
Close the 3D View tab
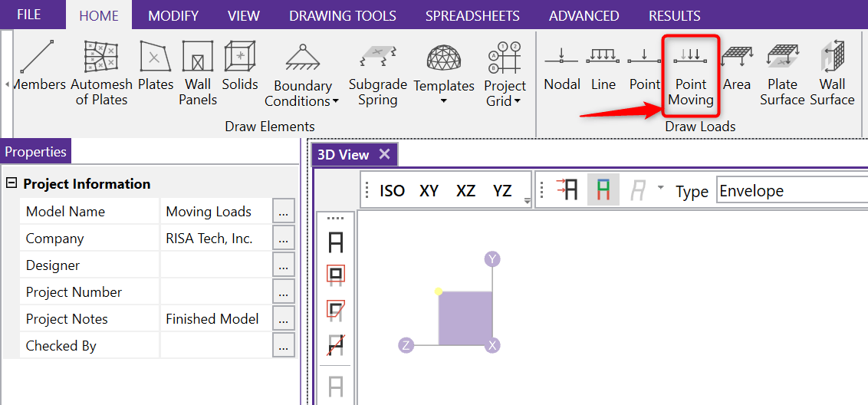click(385, 154)
